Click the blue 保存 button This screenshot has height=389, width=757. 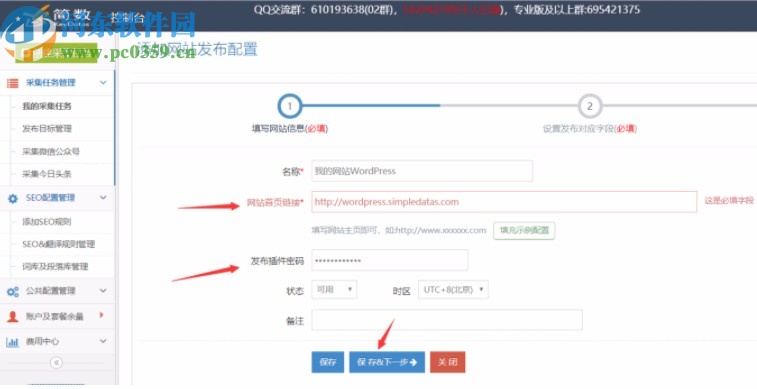tap(328, 362)
